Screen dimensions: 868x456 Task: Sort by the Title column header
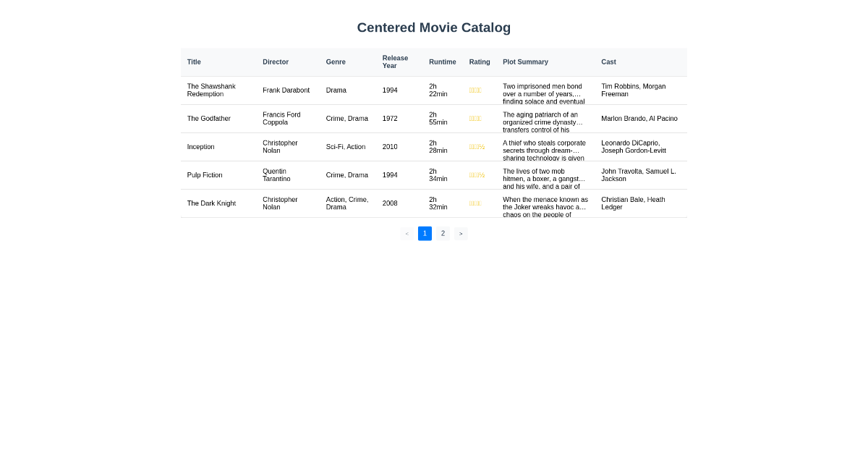194,62
